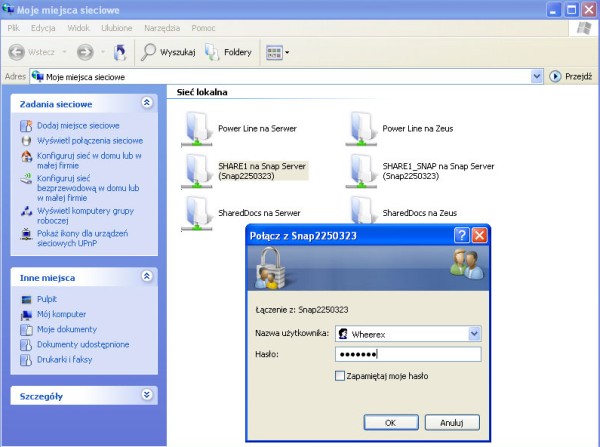Select SHARE1_SNAP na Snap Server icon
Image resolution: width=600 pixels, height=447 pixels.
[362, 170]
